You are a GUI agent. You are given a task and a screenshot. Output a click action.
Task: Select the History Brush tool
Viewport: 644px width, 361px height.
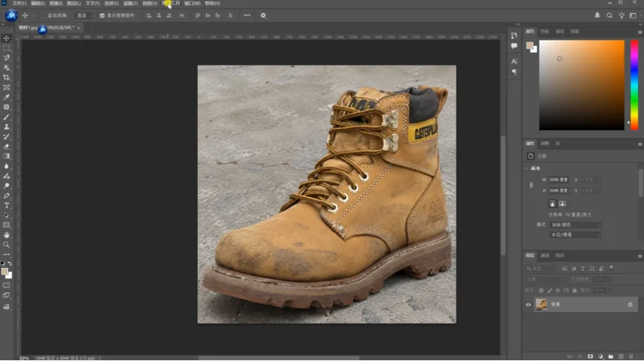click(x=7, y=137)
